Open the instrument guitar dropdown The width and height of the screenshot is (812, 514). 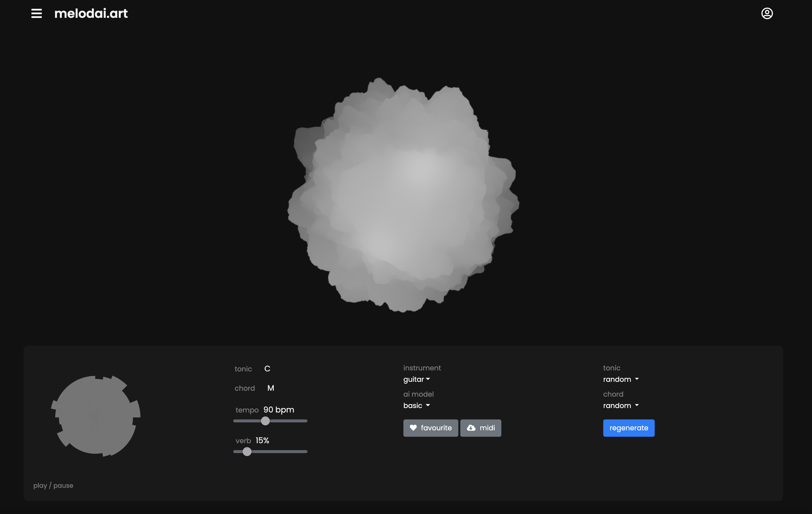tap(416, 379)
